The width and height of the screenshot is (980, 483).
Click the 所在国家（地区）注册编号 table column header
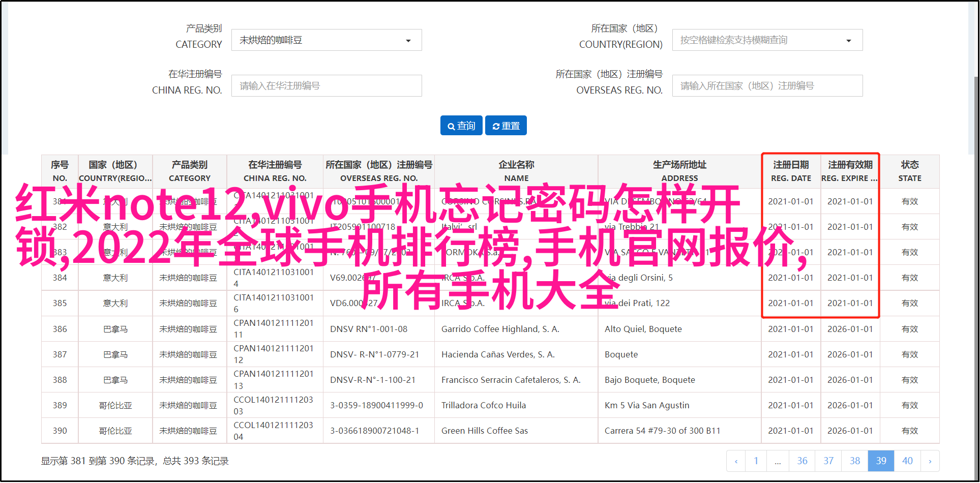click(379, 171)
